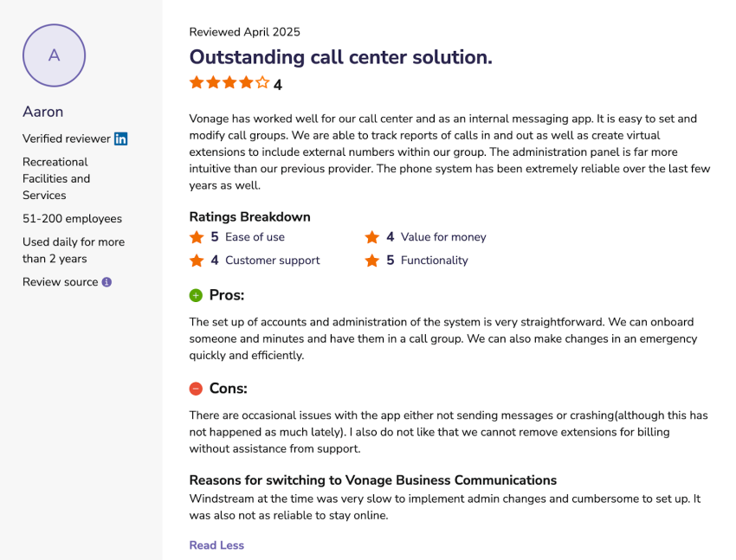Click the Ratings Breakdown heading
Image resolution: width=736 pixels, height=560 pixels.
[x=249, y=217]
